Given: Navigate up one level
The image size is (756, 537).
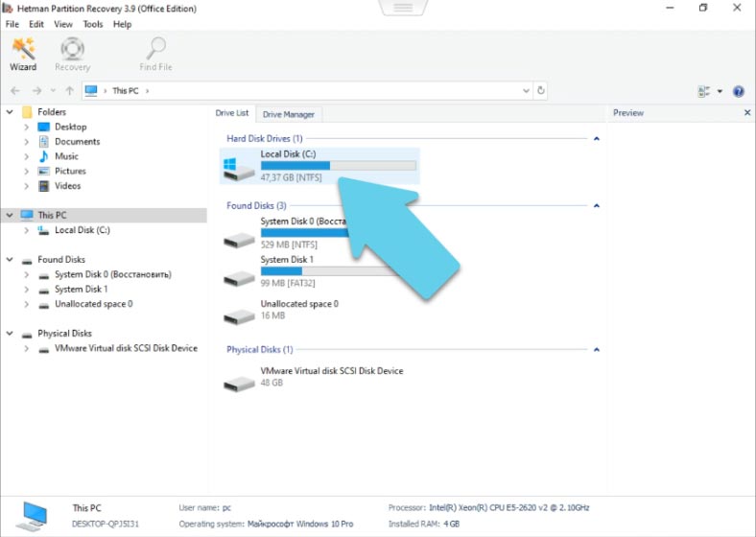Looking at the screenshot, I should pos(69,91).
